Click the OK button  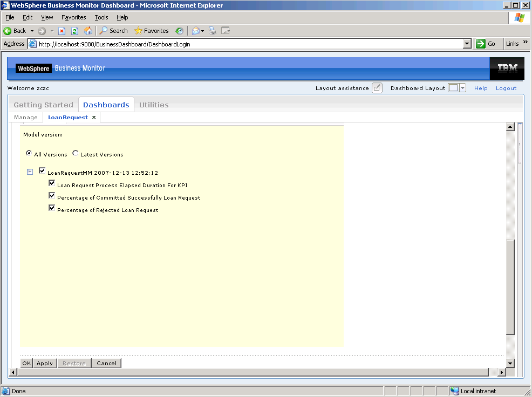click(x=26, y=363)
